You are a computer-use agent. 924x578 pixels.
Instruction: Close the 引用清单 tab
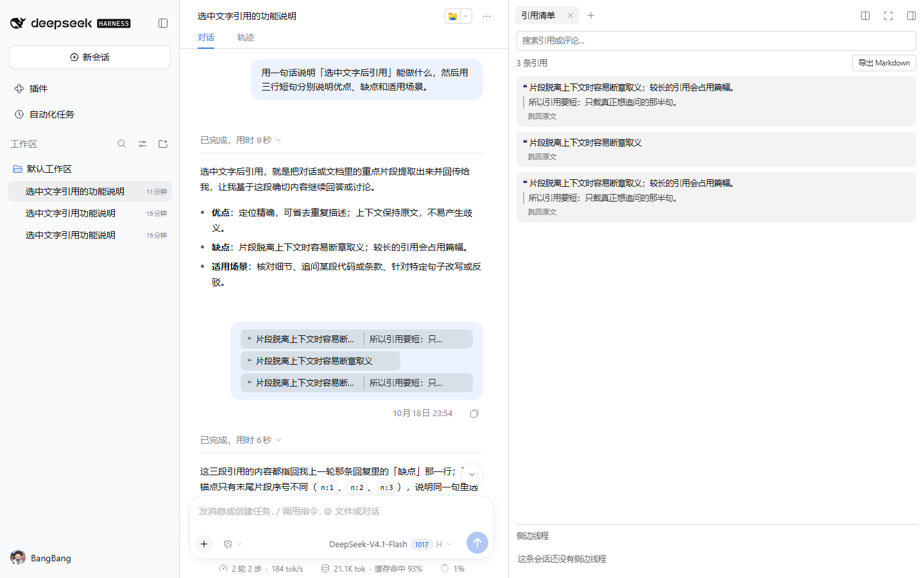point(570,15)
